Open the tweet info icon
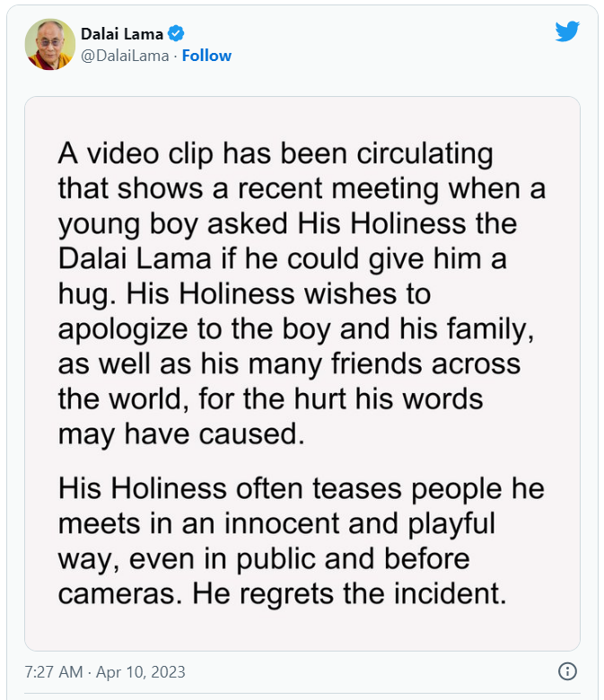 (x=567, y=671)
